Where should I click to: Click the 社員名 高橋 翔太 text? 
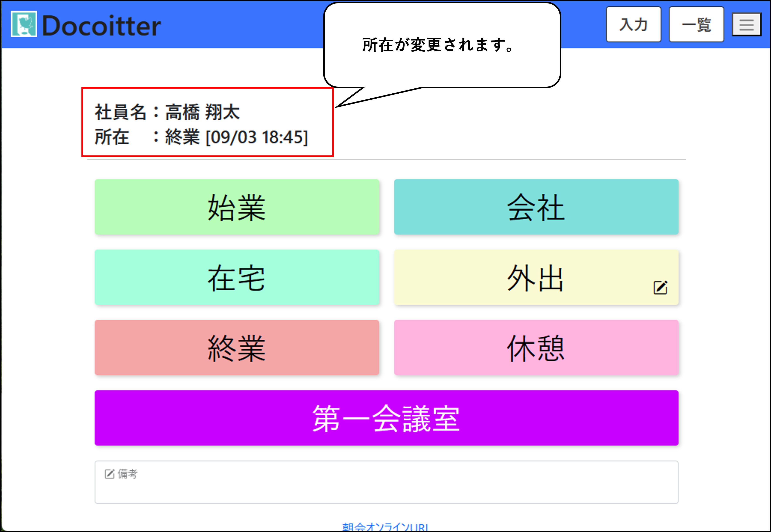click(x=167, y=112)
